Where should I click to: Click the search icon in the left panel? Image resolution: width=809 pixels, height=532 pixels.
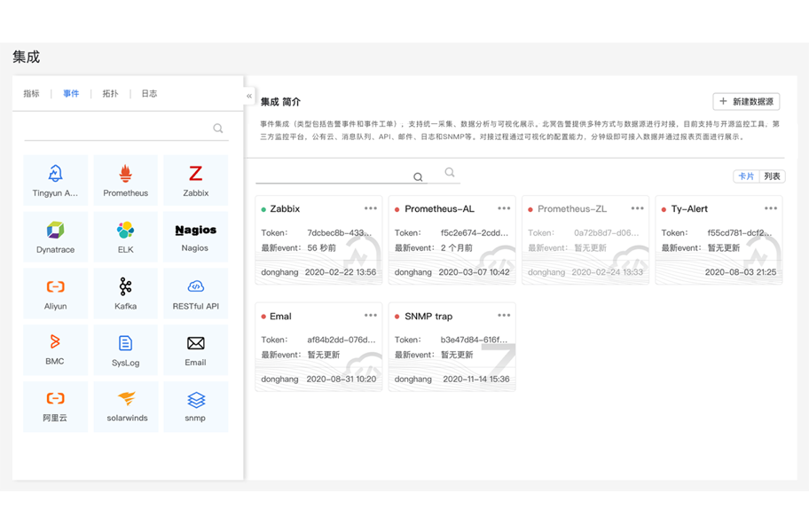tap(218, 129)
